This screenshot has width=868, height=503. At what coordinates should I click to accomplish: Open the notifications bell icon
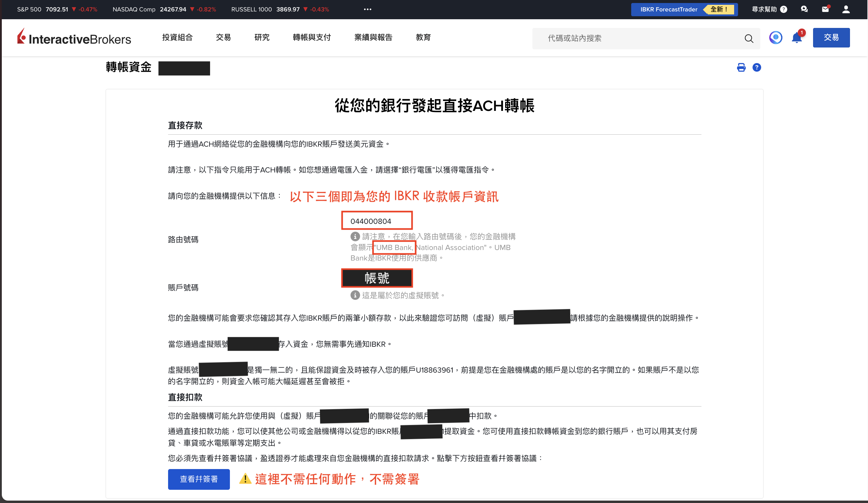pyautogui.click(x=796, y=38)
